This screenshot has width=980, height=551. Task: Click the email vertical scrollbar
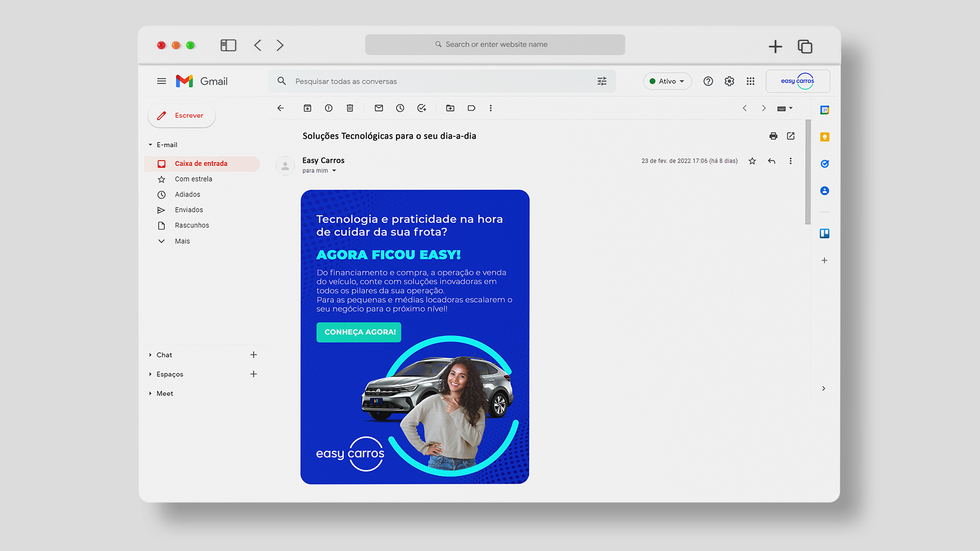[808, 172]
